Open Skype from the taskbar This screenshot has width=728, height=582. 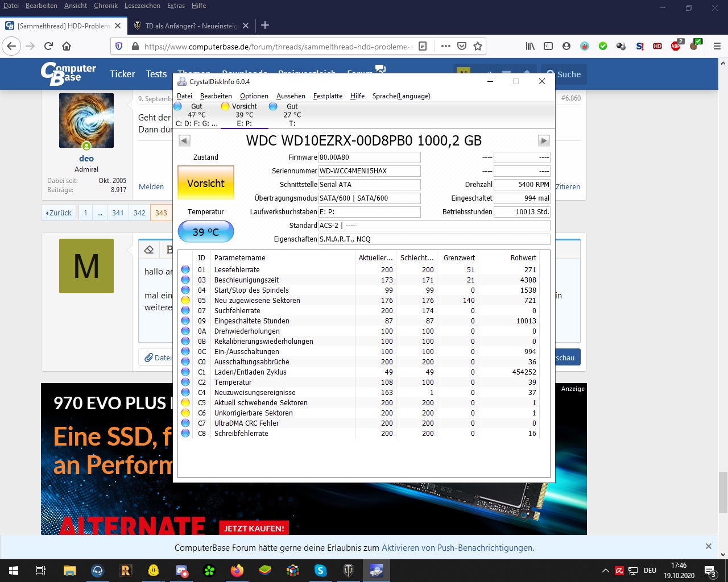pos(321,570)
